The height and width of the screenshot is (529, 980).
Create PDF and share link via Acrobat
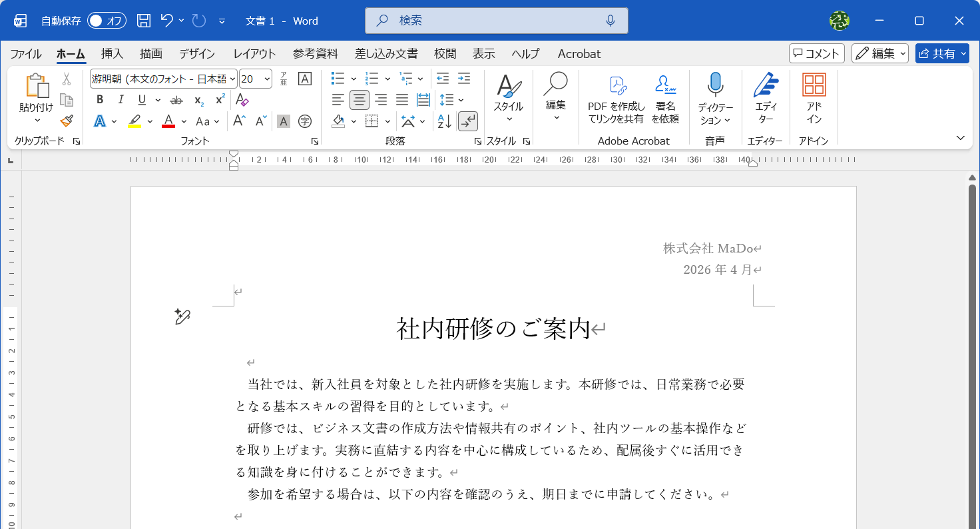[x=616, y=97]
